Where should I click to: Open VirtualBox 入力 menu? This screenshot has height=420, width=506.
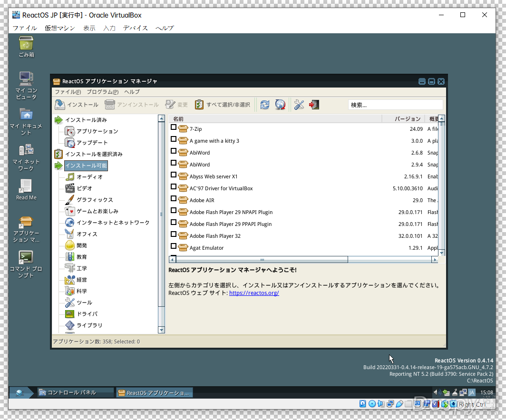pyautogui.click(x=109, y=28)
